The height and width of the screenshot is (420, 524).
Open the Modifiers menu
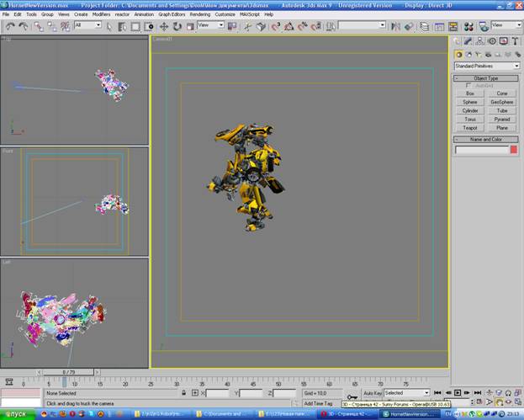(101, 14)
